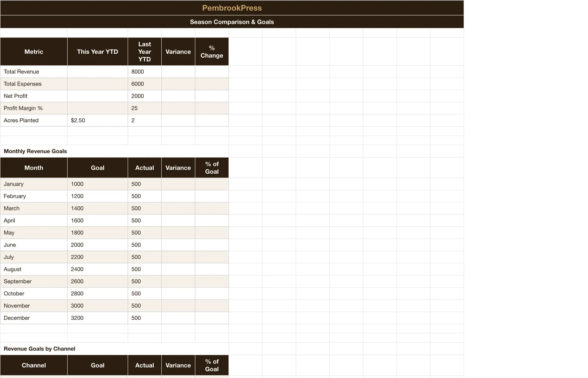This screenshot has height=378, width=588.
Task: Select the PembrookPress title cell
Action: 232,8
